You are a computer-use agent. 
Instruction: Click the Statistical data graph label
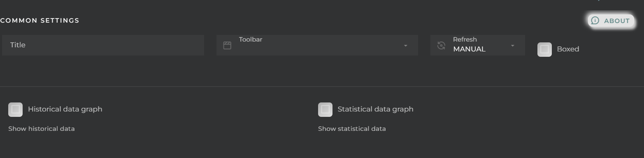click(375, 109)
